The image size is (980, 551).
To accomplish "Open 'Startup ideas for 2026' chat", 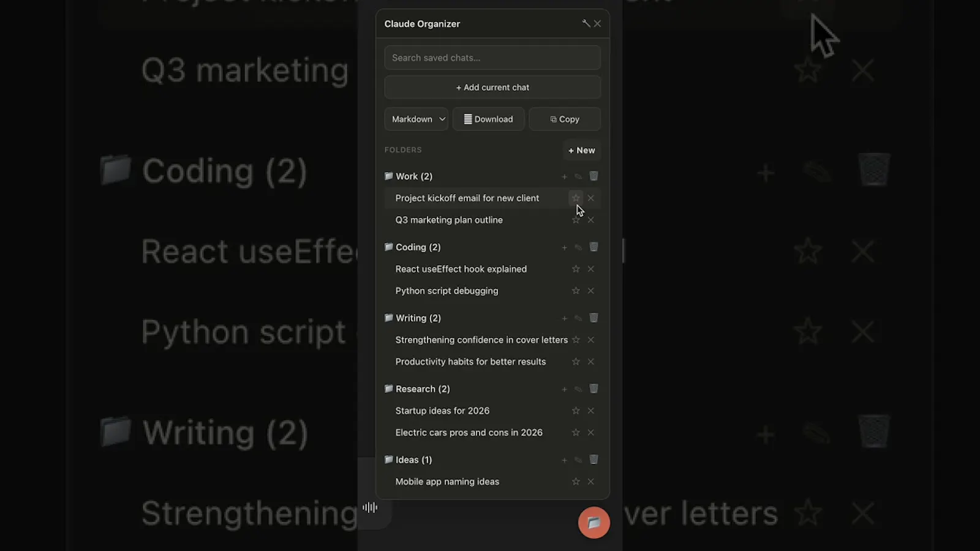I will [x=442, y=411].
